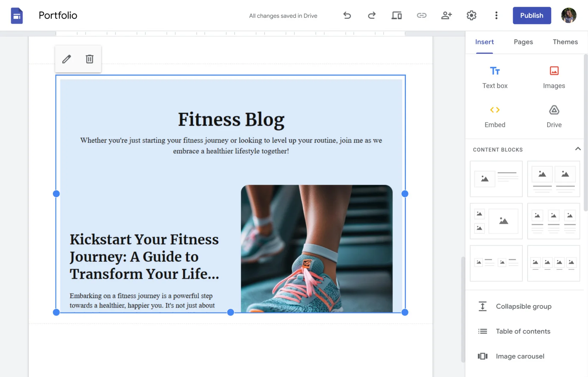Screen dimensions: 588x377
Task: Open the more options menu
Action: [496, 15]
